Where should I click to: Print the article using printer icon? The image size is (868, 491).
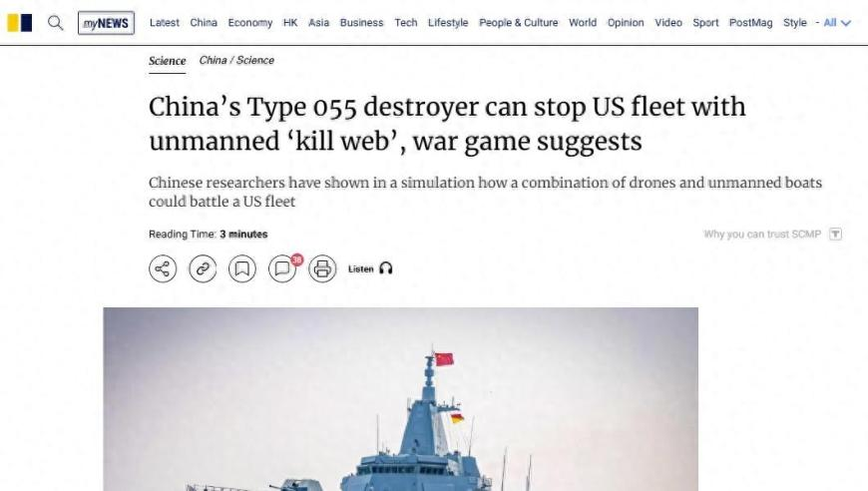pyautogui.click(x=322, y=269)
